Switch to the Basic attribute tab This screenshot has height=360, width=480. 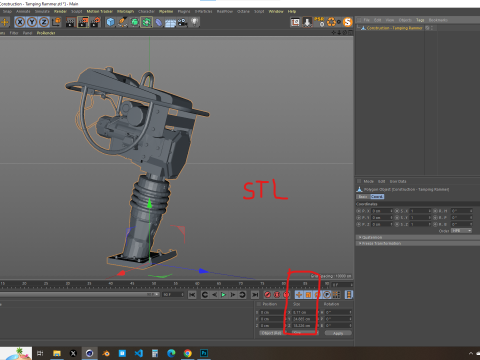pyautogui.click(x=363, y=197)
